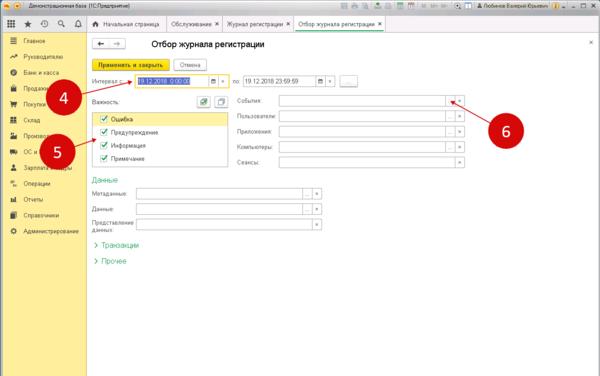
Task: Open calendar picker for the по date
Action: click(321, 81)
